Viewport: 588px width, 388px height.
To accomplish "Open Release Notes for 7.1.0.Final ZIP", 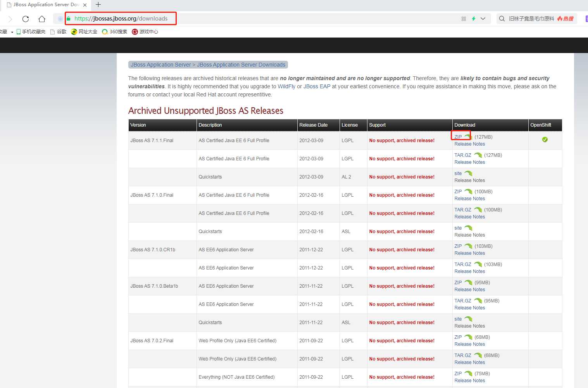I will (x=469, y=199).
